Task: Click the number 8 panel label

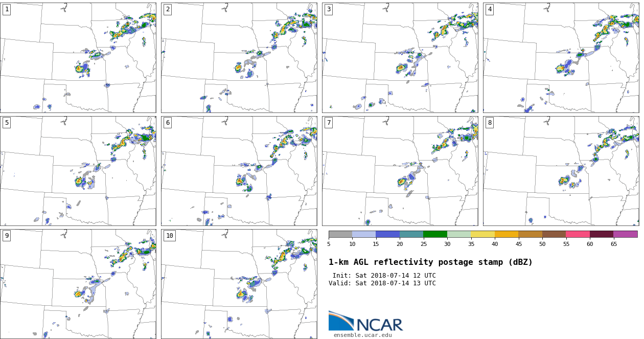Action: click(490, 123)
